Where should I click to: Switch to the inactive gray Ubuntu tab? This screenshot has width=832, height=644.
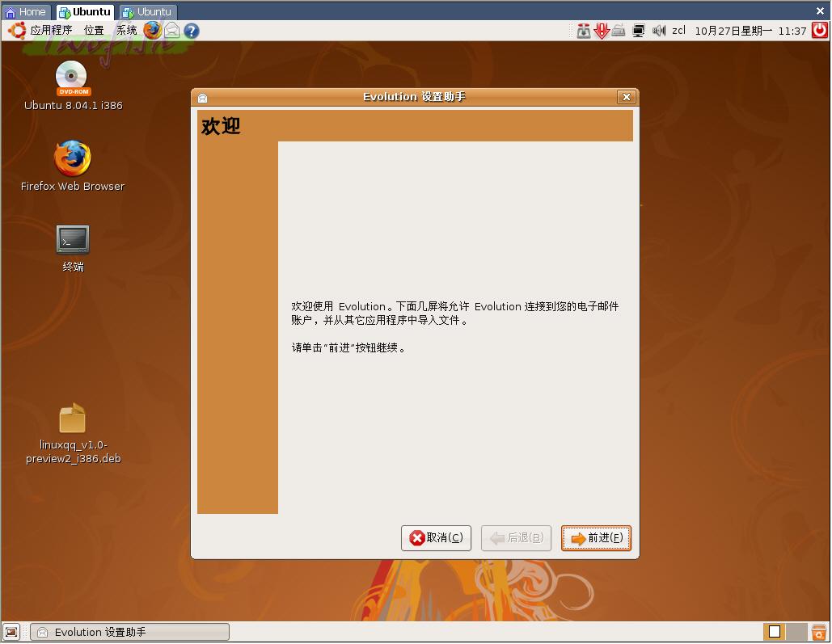pyautogui.click(x=148, y=11)
